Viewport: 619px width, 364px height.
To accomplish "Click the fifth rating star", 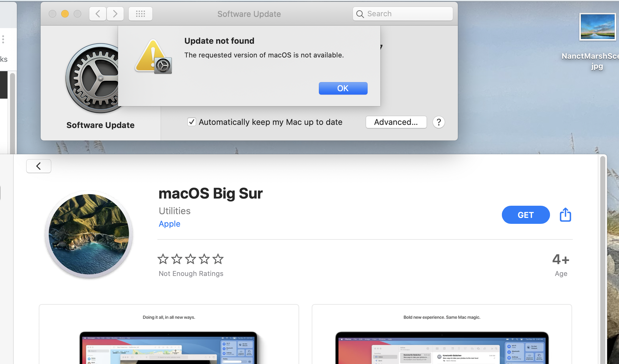I will coord(218,259).
